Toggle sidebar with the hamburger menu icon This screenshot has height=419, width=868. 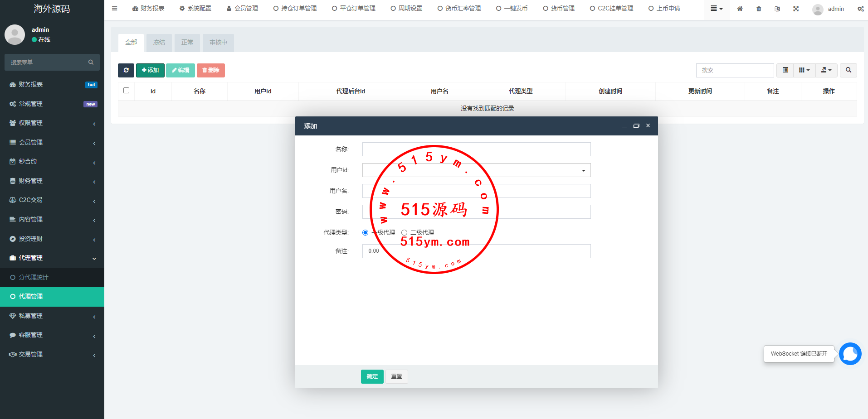pos(115,9)
